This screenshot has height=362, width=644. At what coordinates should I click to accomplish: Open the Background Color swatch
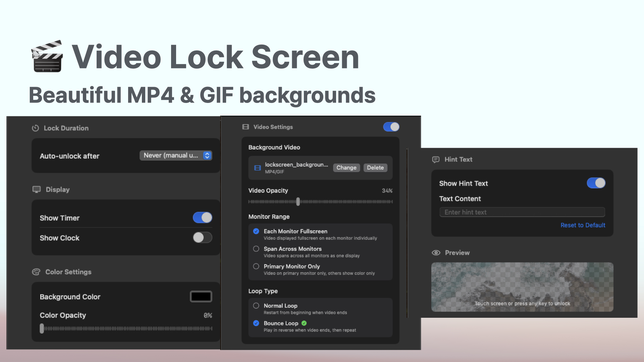pos(201,297)
